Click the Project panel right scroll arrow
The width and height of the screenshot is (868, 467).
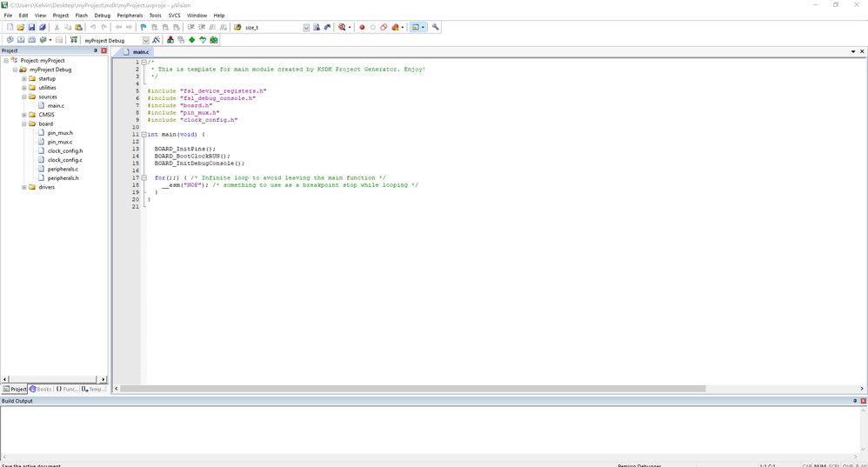click(x=103, y=379)
